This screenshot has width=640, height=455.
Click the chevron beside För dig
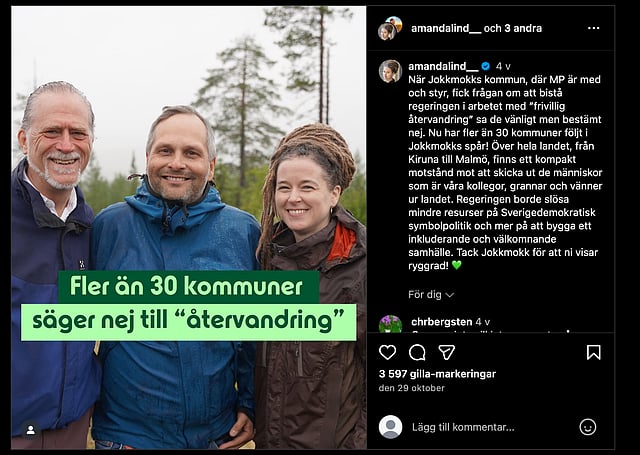click(x=449, y=295)
